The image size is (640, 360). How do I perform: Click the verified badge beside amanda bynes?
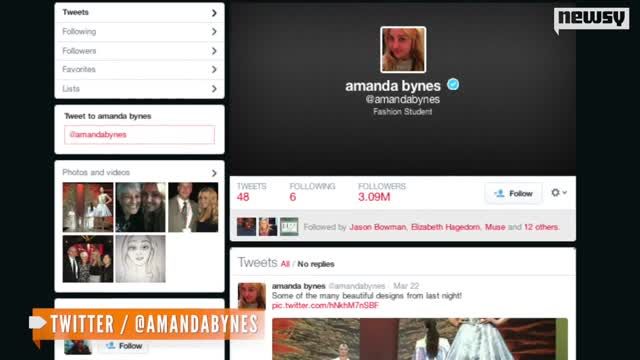pos(453,84)
